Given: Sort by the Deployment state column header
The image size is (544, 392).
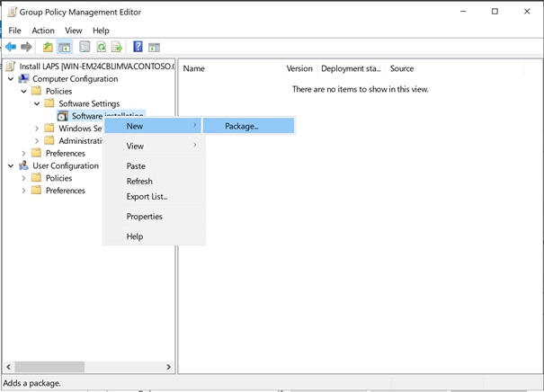Looking at the screenshot, I should pos(352,68).
